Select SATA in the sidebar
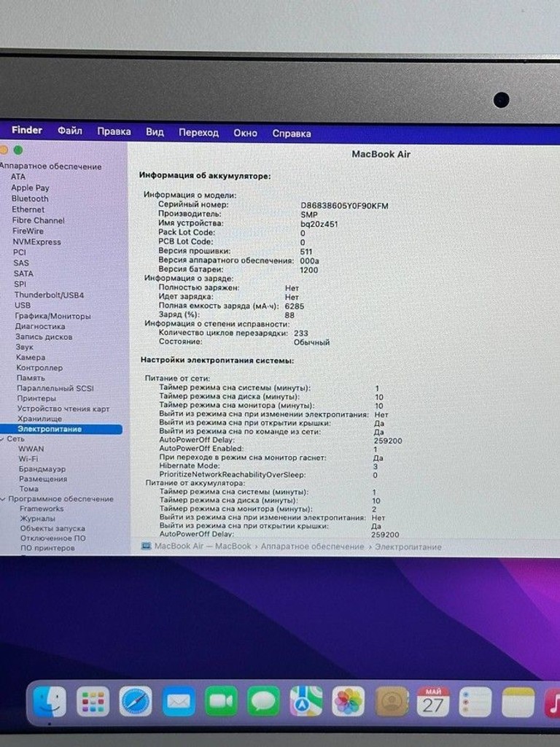The height and width of the screenshot is (747, 560). point(23,274)
